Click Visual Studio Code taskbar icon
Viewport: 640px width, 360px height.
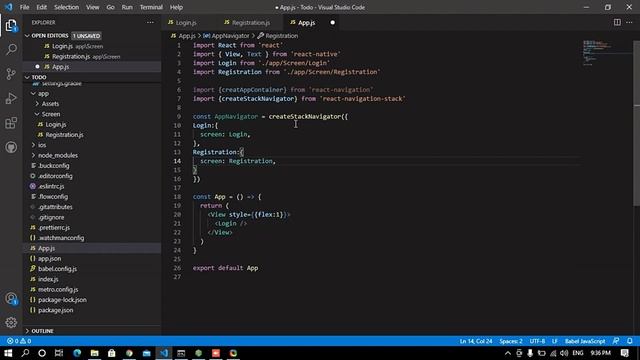164,353
